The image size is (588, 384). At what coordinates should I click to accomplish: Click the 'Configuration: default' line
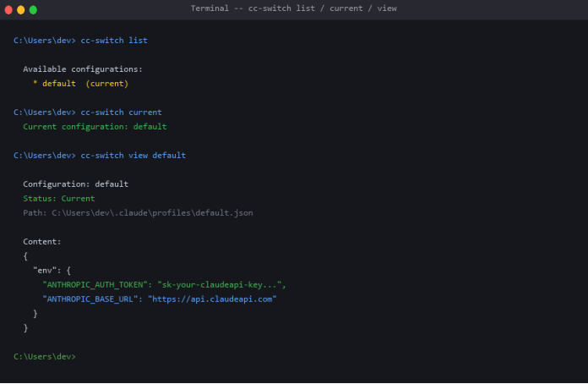[75, 184]
